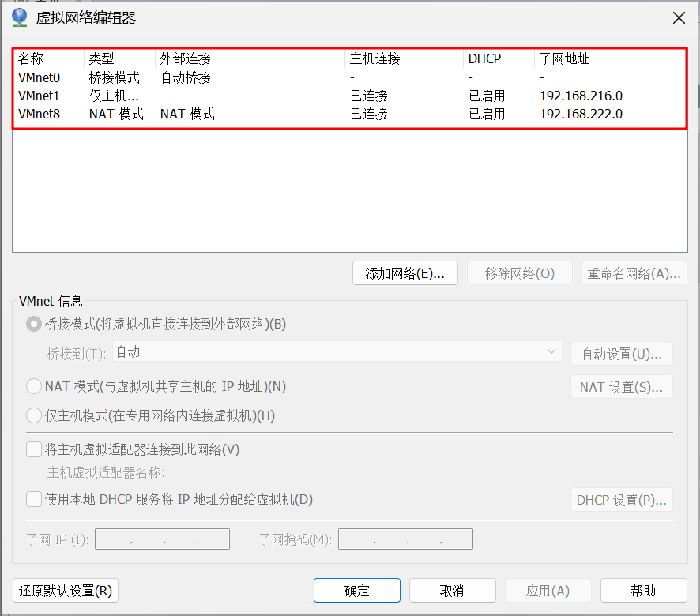Click the 子网地址 column header
The image size is (700, 616).
593,58
